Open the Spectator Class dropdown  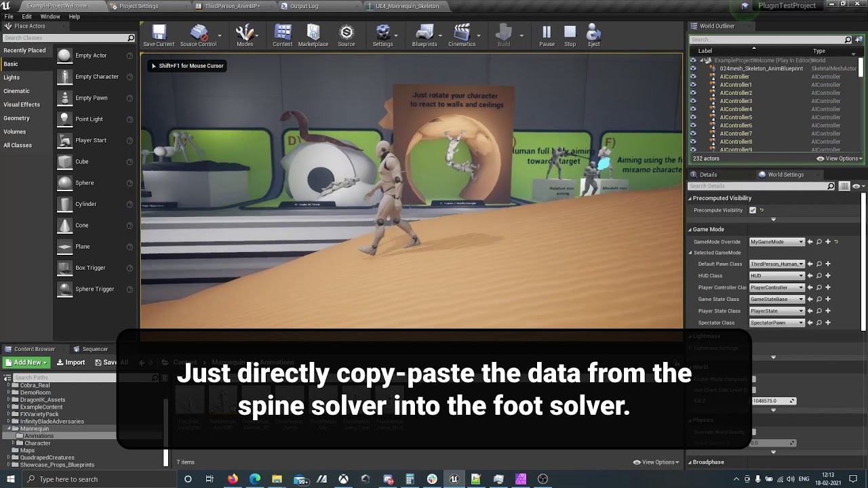point(776,323)
